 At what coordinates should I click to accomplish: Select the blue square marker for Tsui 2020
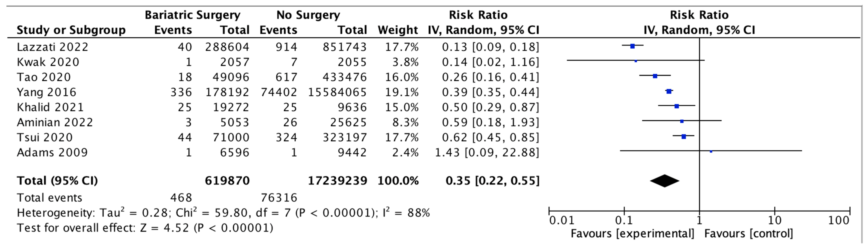coord(684,137)
